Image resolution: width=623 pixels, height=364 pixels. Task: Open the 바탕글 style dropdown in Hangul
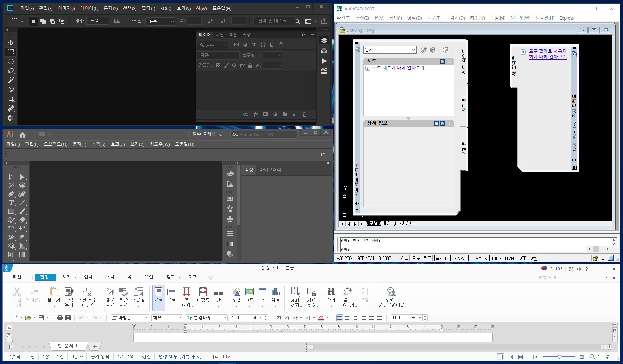[x=130, y=318]
